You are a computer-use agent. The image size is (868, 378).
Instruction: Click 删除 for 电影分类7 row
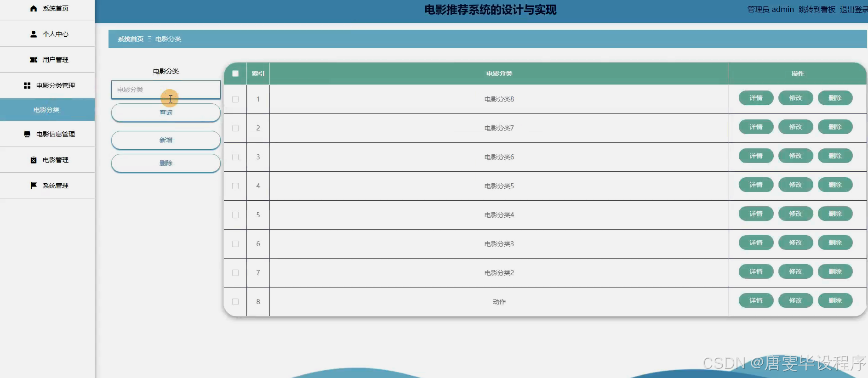[x=835, y=127]
